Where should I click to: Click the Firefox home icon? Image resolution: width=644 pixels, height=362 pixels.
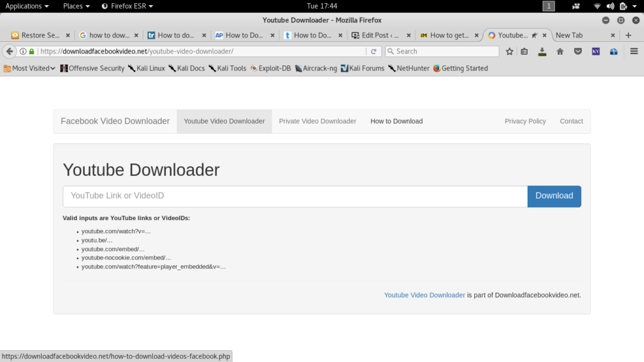[x=559, y=51]
